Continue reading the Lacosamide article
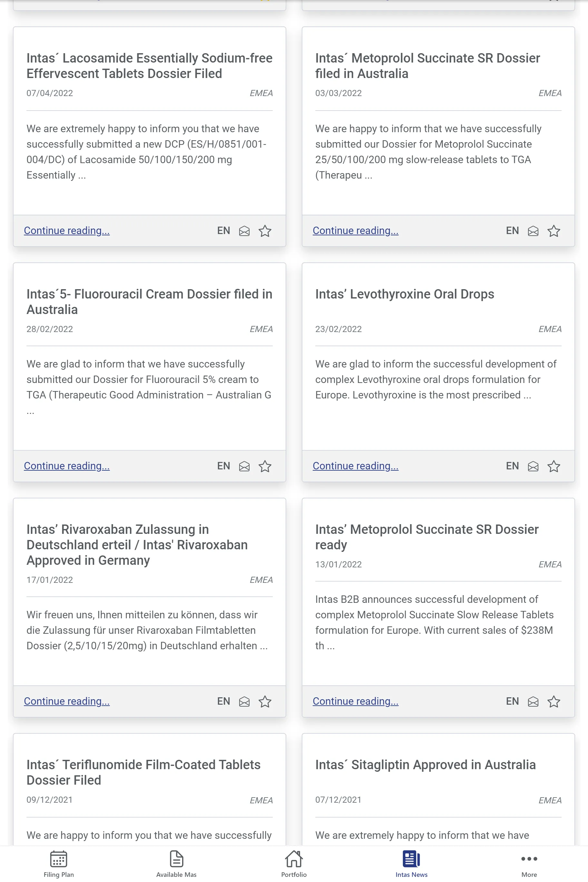The width and height of the screenshot is (588, 882). 67,230
